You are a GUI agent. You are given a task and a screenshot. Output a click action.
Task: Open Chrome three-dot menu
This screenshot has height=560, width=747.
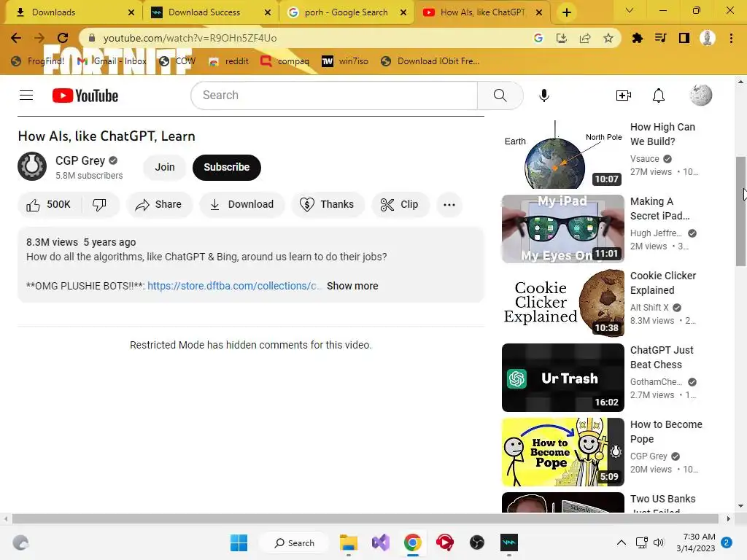731,38
